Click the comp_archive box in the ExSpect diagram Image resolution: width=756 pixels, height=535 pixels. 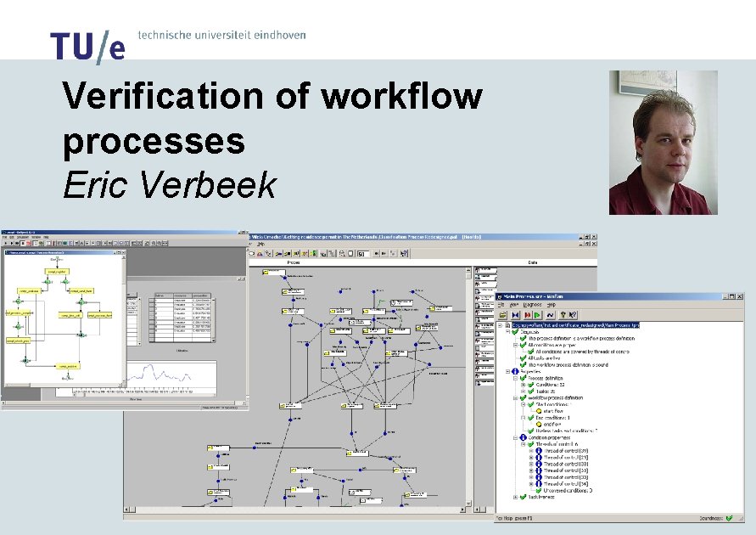pos(70,365)
